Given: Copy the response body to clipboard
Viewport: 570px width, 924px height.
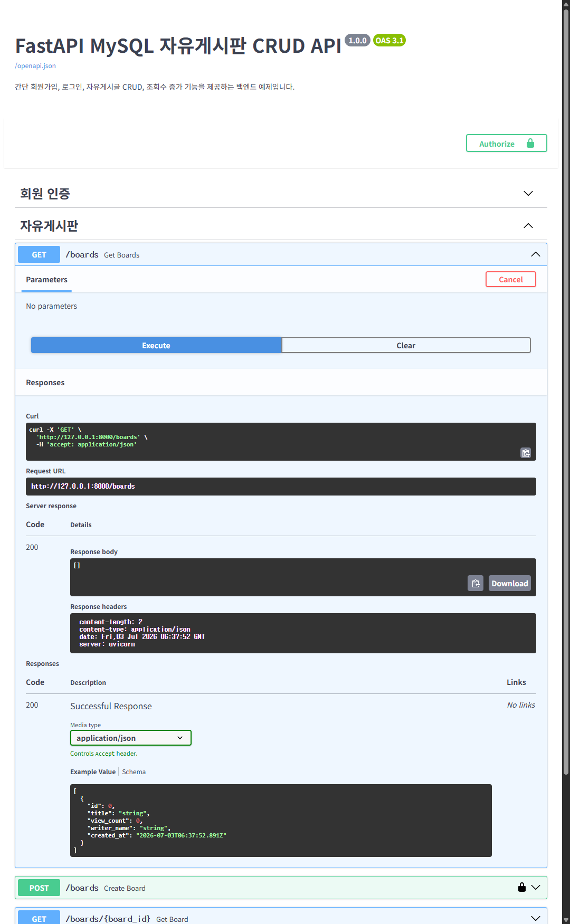Looking at the screenshot, I should pyautogui.click(x=476, y=583).
